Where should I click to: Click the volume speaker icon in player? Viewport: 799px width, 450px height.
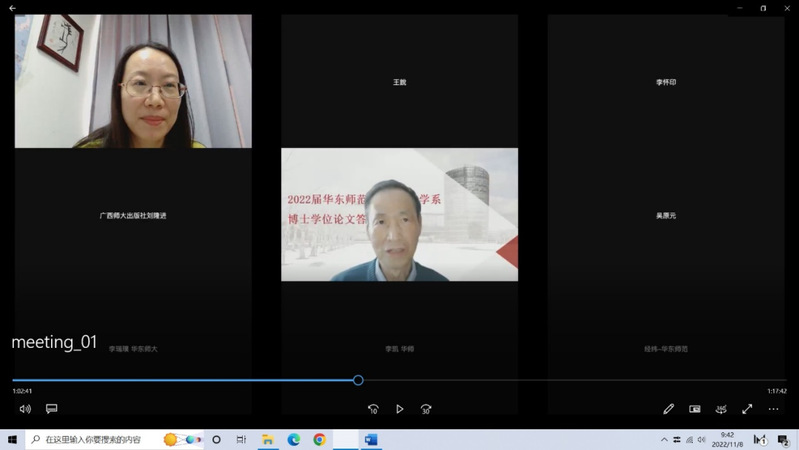click(25, 409)
